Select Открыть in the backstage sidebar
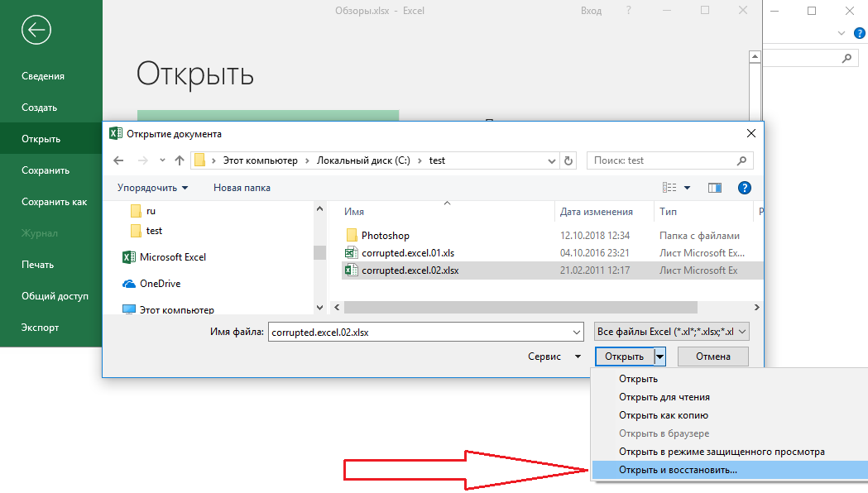 click(51, 139)
